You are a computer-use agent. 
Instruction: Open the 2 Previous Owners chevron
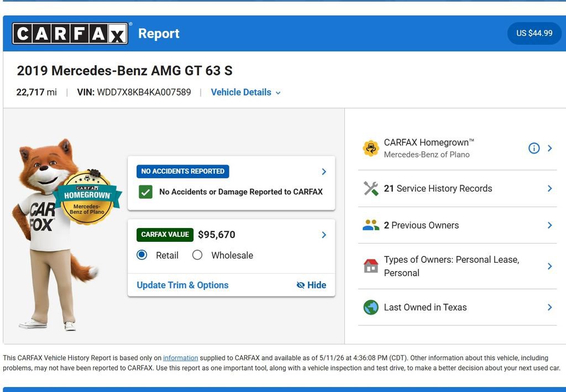point(550,225)
